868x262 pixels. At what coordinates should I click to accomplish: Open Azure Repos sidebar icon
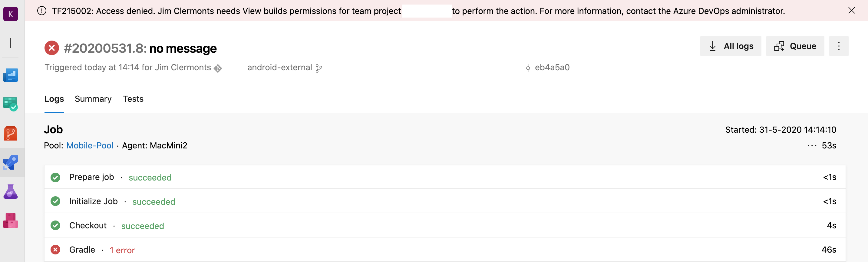point(11,134)
